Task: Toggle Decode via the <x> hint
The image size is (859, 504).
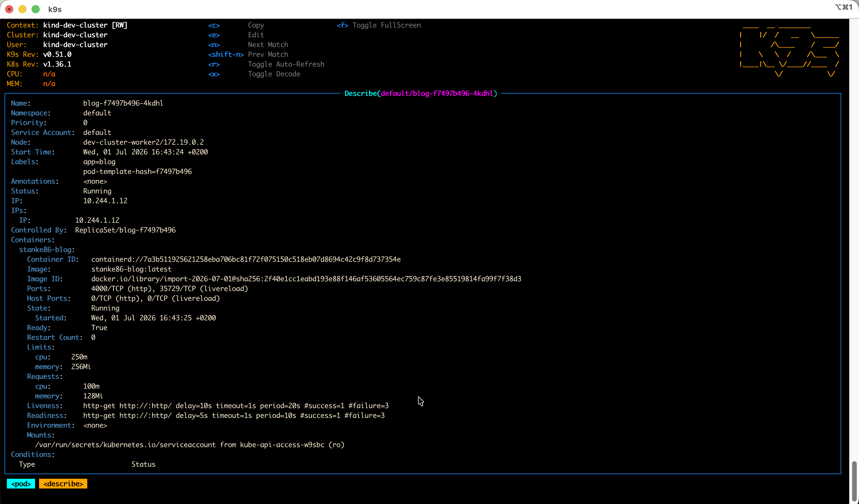Action: coord(254,74)
